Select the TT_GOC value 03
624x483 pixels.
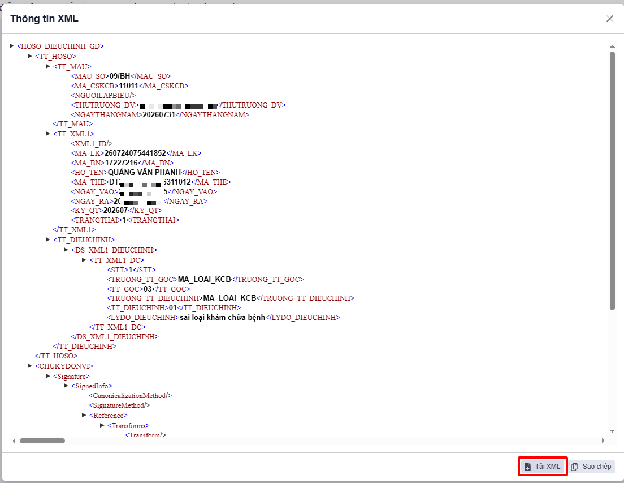pos(147,289)
